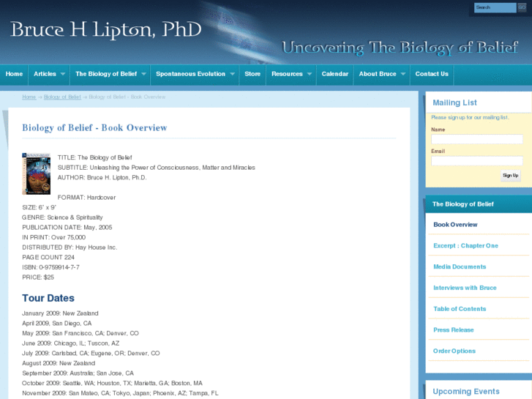Open the Resources menu item
This screenshot has height=399, width=532.
[287, 74]
